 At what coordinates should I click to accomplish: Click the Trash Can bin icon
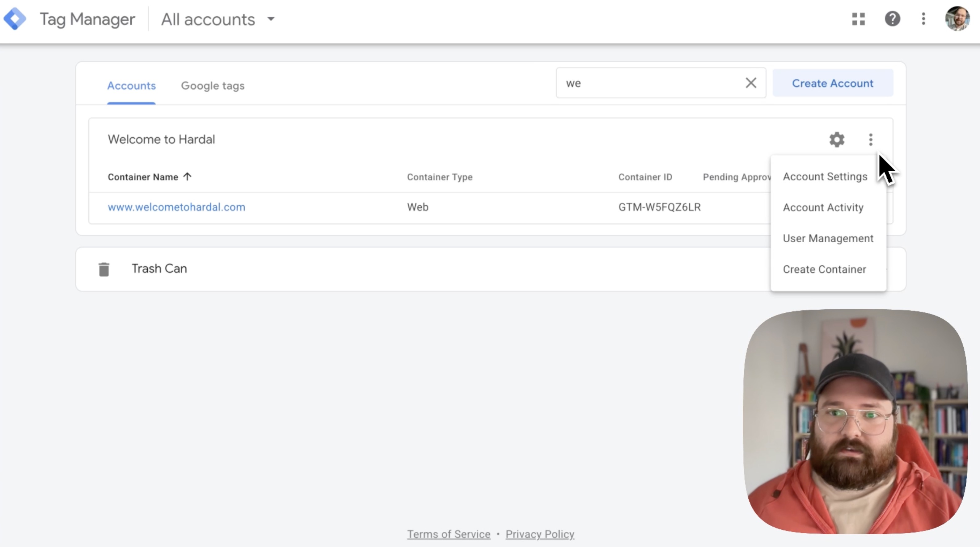pos(104,269)
